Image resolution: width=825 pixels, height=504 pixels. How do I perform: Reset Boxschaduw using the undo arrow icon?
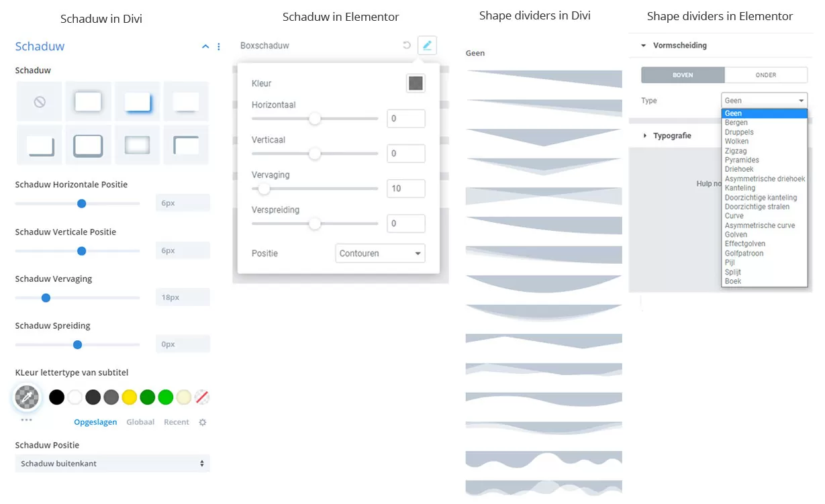click(405, 45)
